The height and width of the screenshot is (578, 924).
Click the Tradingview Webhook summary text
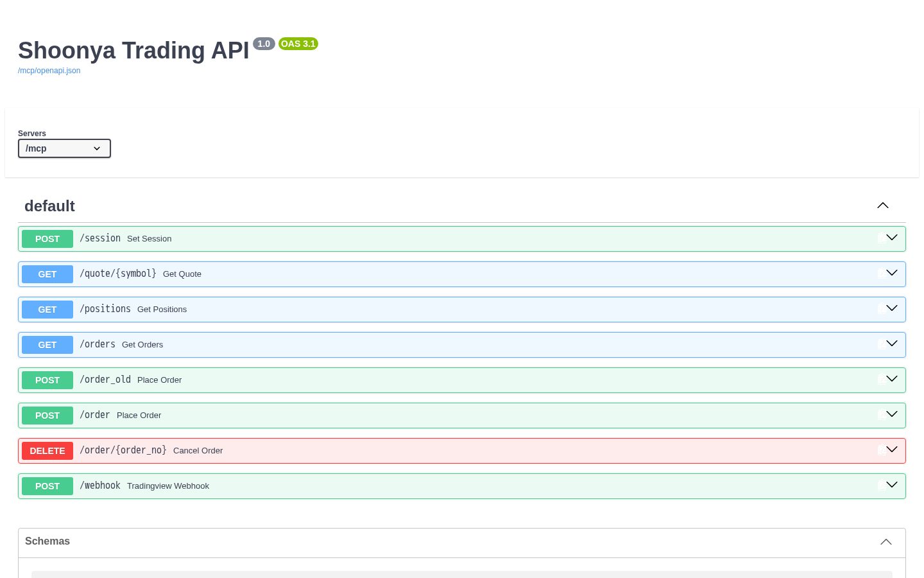point(168,486)
